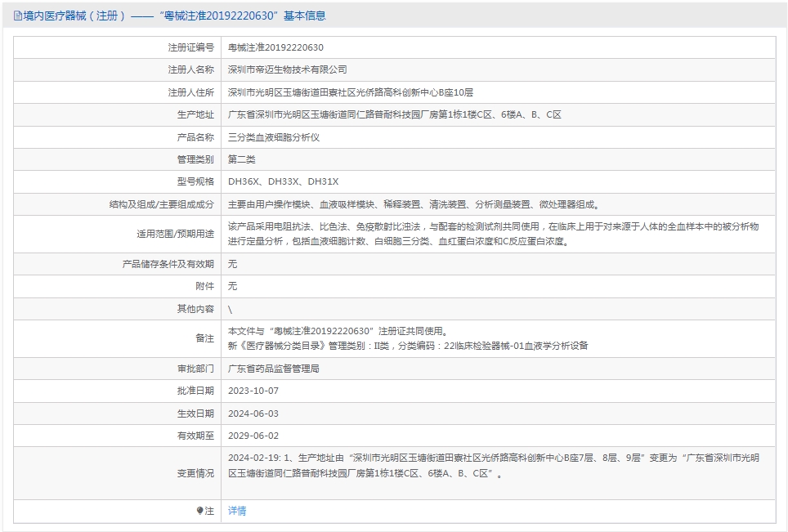Select intended use text starting 该产品采用电阻抗法
The image size is (788, 532).
pyautogui.click(x=494, y=234)
